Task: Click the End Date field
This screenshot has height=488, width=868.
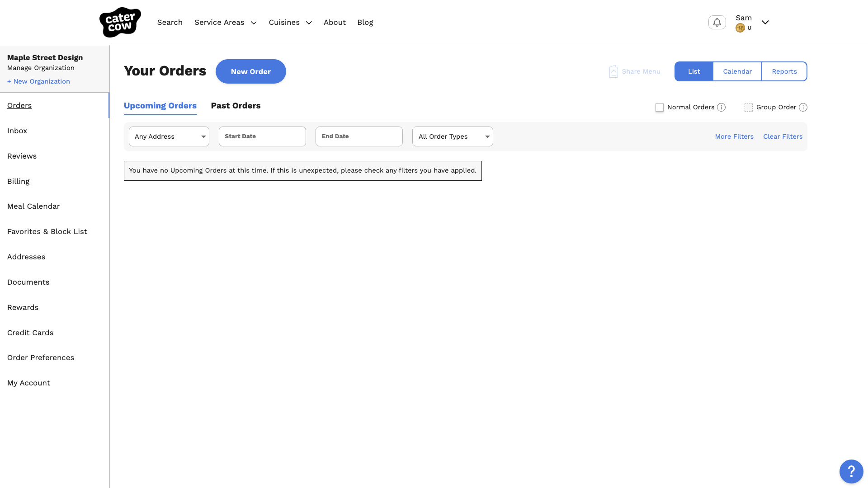Action: click(359, 136)
